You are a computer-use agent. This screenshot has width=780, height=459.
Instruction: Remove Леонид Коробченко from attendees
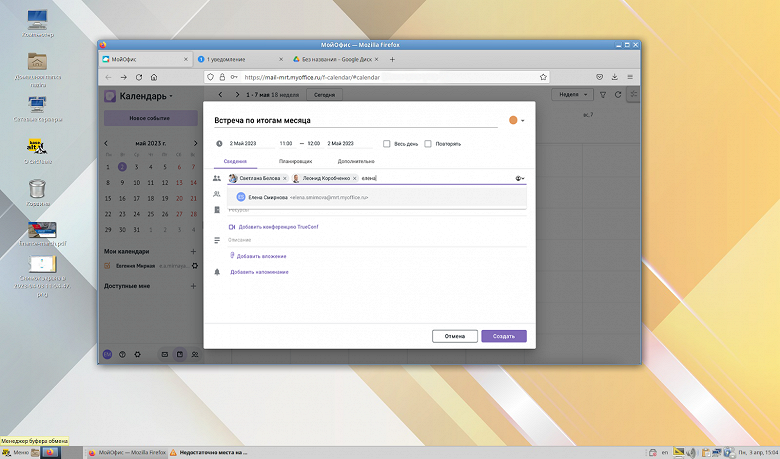(x=355, y=178)
